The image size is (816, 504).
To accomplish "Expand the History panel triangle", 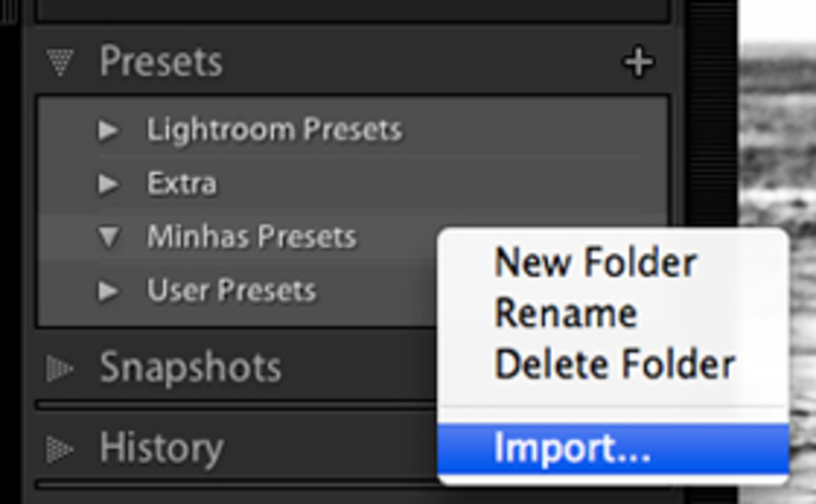I will tap(60, 449).
